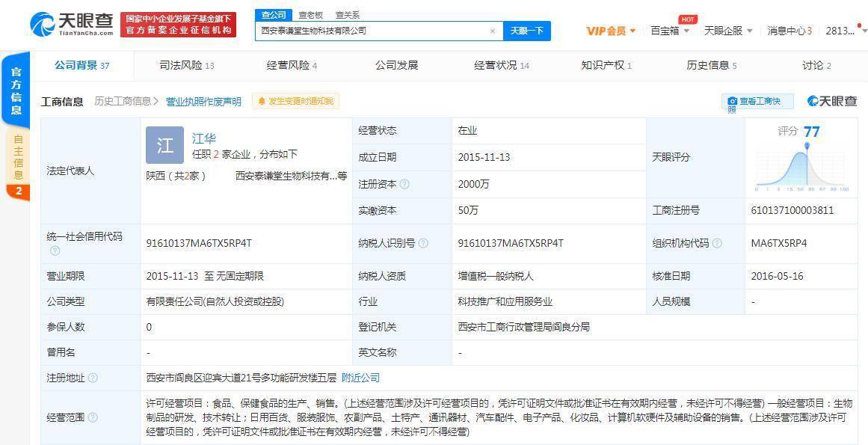Click the 组织机构代码 value MA6TX5RP4
This screenshot has height=445, width=868.
pos(779,244)
